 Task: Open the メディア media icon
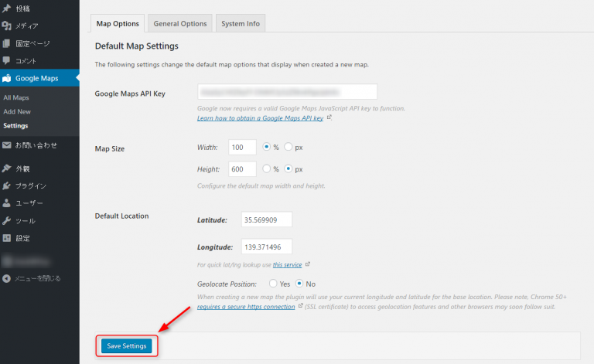pos(7,26)
